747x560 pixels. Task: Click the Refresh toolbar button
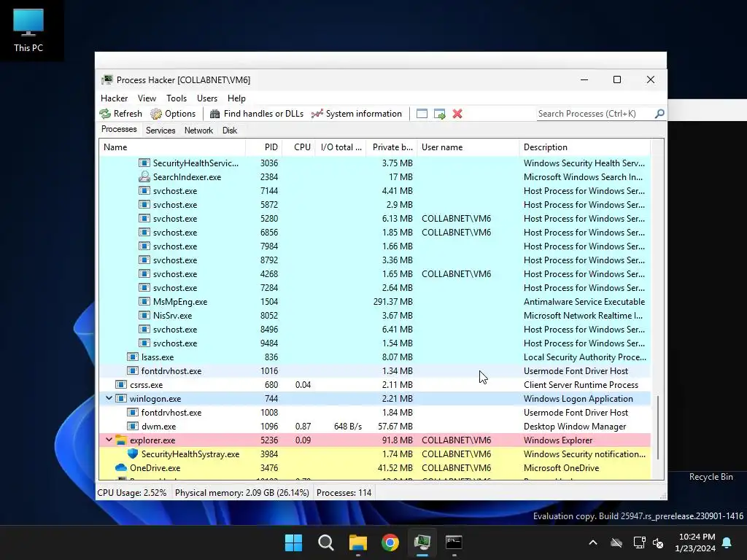point(120,114)
